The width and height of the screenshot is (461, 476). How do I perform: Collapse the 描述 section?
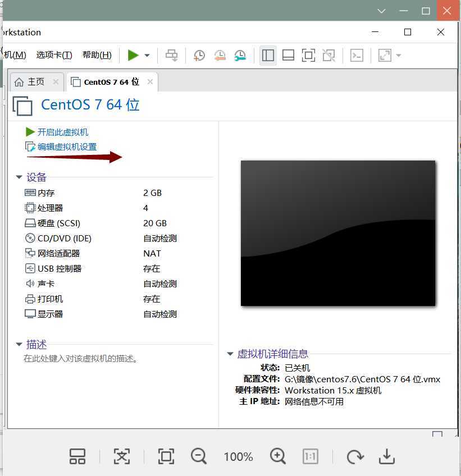[19, 344]
